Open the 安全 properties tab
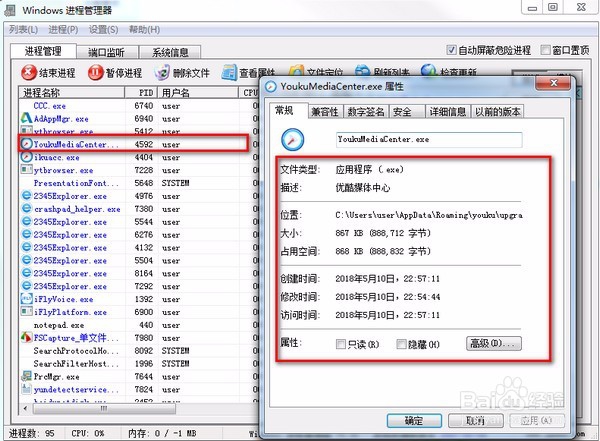Screen dimensions: 600x441 [x=406, y=112]
